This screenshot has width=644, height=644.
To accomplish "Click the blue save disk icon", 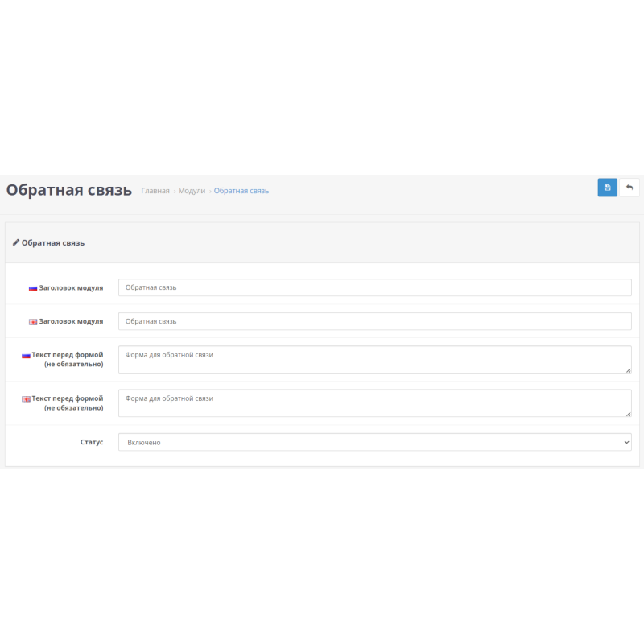I will pyautogui.click(x=607, y=188).
